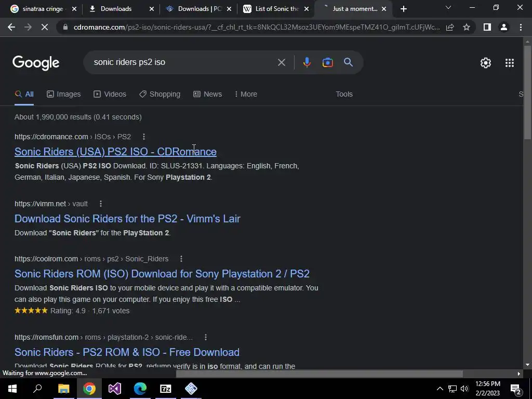Click in the 'sonic riders ps2 iso' search field
The width and height of the screenshot is (532, 399).
pyautogui.click(x=183, y=62)
